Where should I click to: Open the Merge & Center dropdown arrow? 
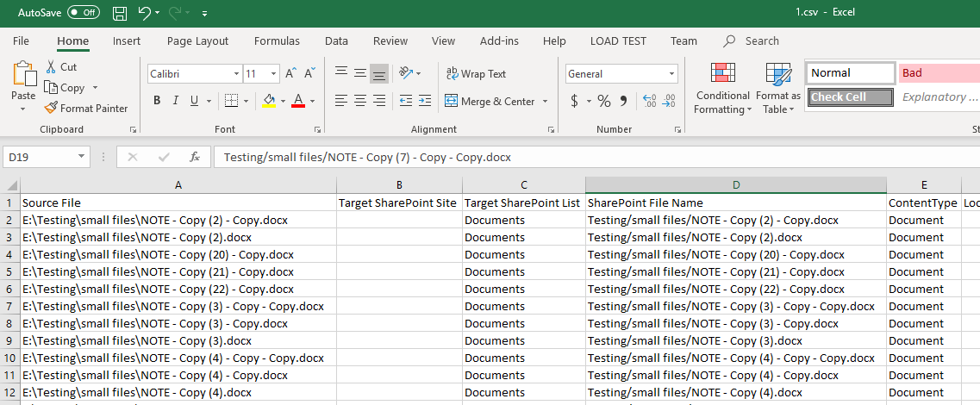pos(546,102)
